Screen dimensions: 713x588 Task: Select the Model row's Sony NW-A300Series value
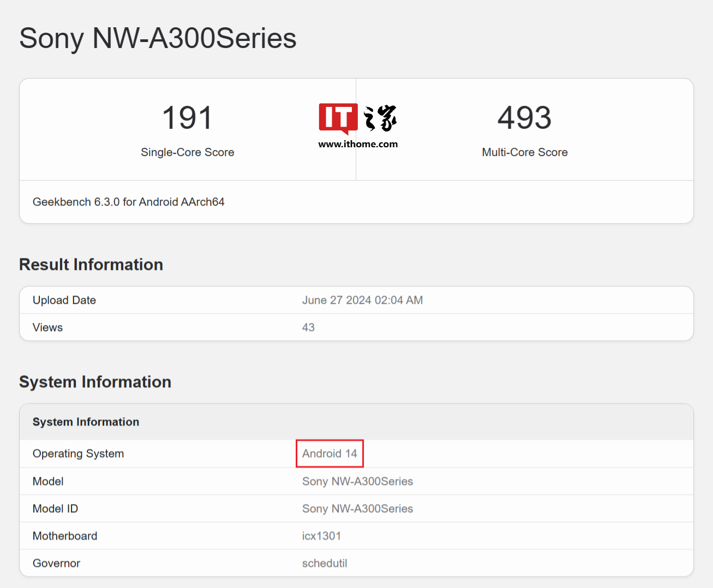point(357,481)
